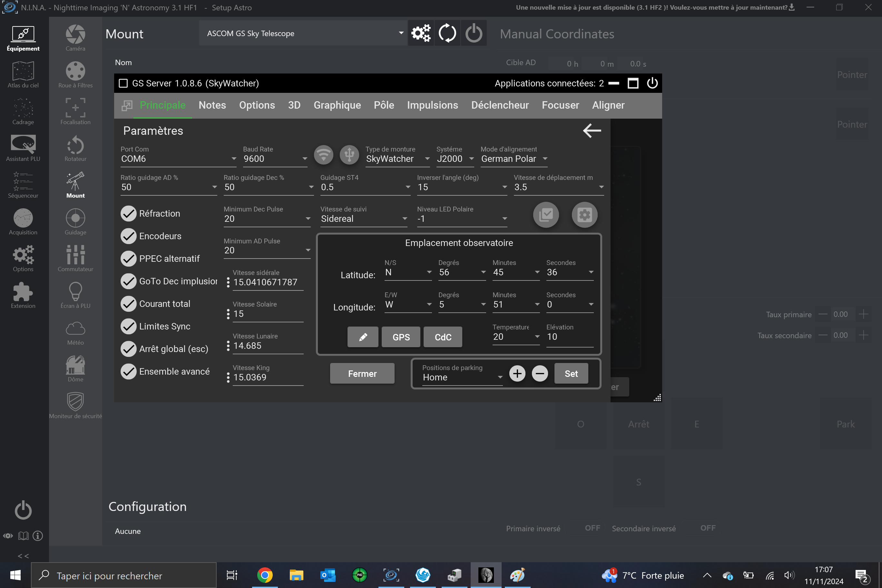882x588 pixels.
Task: Switch to the Graphique tab
Action: point(337,105)
